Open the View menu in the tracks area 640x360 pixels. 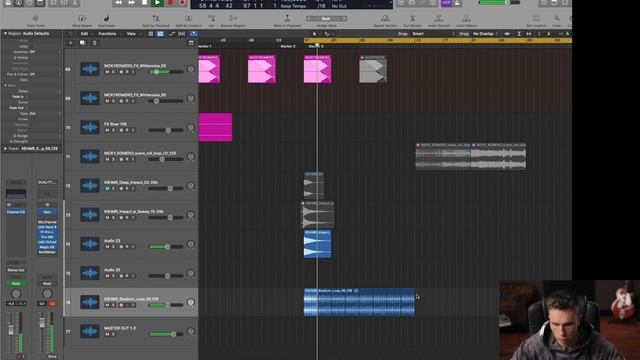pos(131,34)
